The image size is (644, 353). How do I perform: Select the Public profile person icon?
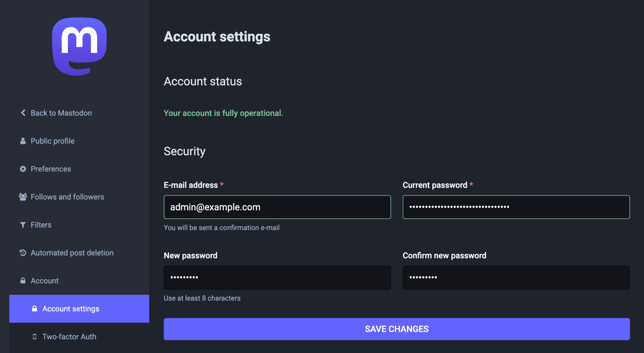click(x=23, y=140)
